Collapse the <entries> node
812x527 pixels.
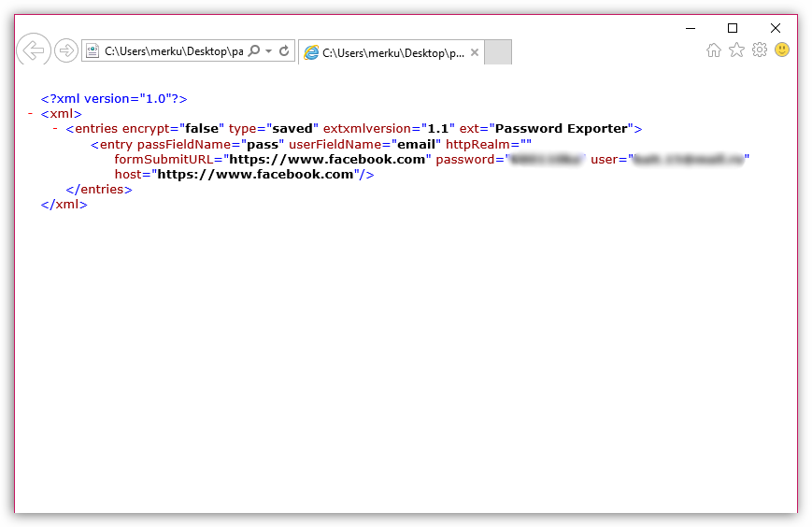click(x=55, y=128)
